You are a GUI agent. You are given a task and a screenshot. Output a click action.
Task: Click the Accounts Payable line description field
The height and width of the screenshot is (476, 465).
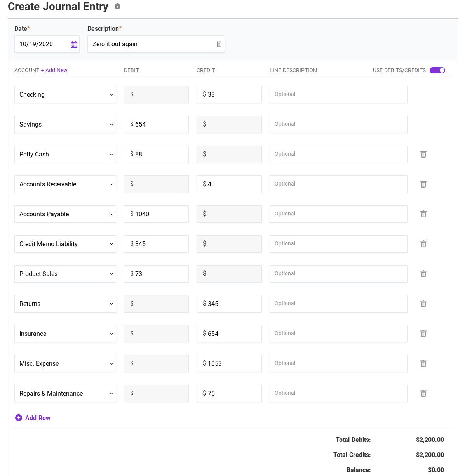[338, 214]
